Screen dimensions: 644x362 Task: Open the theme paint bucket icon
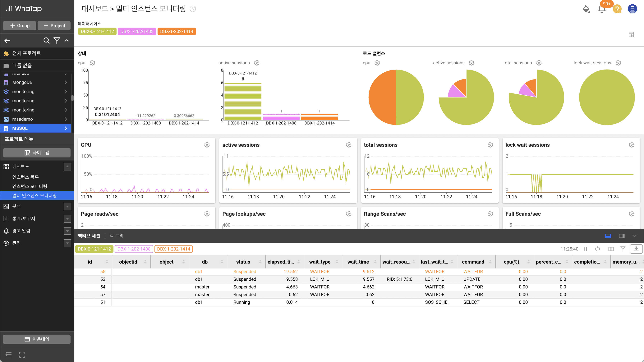(x=586, y=9)
